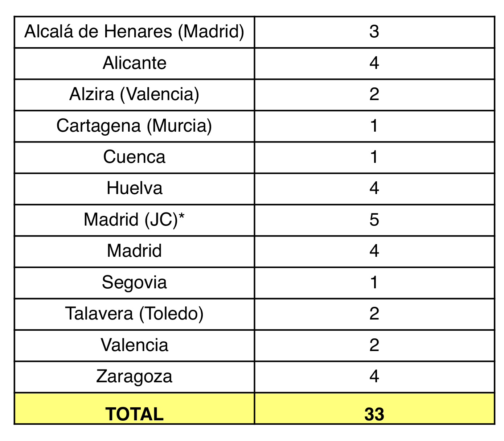Select the yellow TOTAL label cell
This screenshot has height=441, width=504.
[134, 408]
